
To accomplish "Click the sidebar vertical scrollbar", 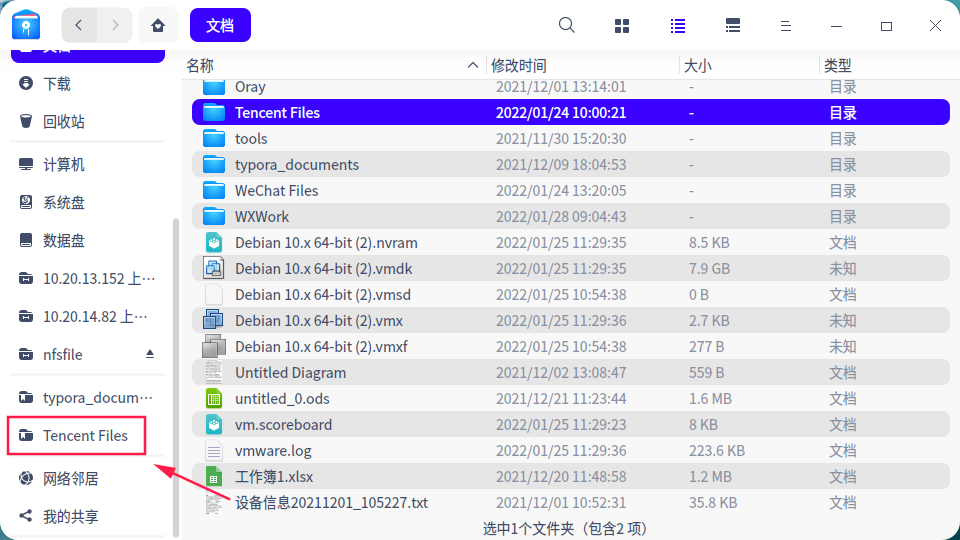I will 176,377.
